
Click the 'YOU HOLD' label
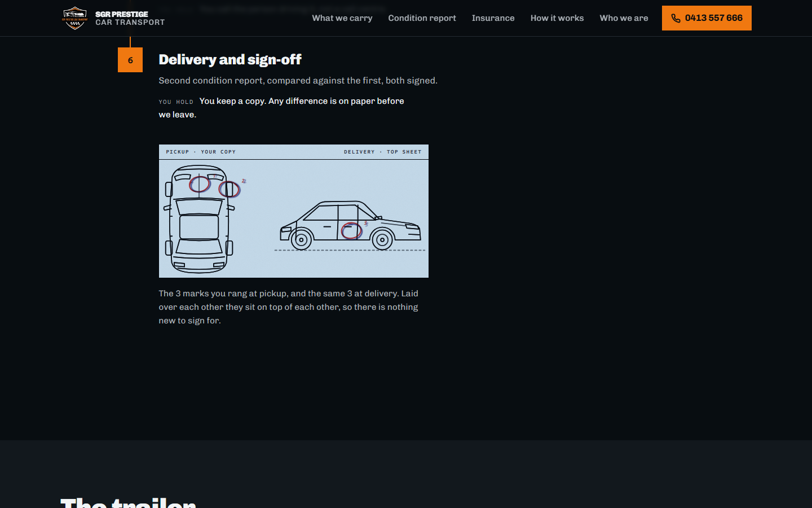pyautogui.click(x=176, y=102)
